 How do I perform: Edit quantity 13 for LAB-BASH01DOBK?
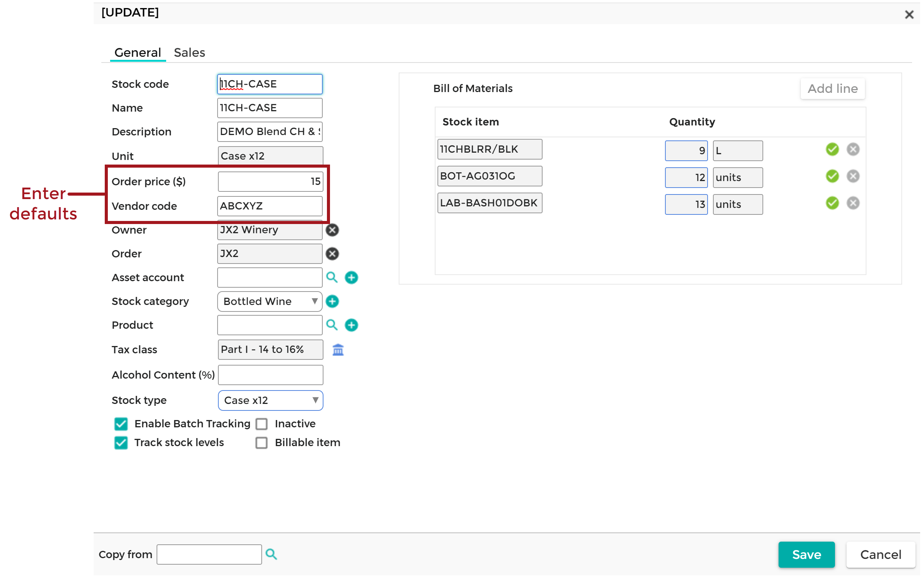pos(686,204)
